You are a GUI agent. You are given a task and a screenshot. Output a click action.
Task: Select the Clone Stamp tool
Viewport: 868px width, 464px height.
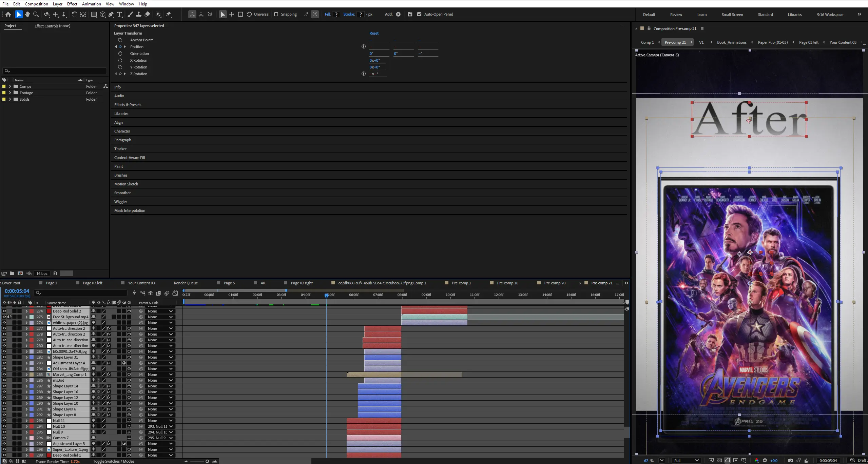click(139, 14)
